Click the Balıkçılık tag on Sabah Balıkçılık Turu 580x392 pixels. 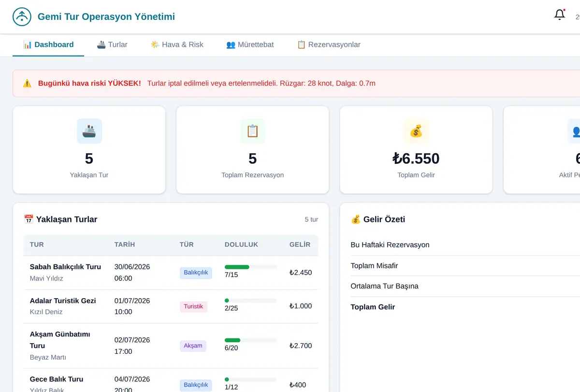pyautogui.click(x=196, y=273)
